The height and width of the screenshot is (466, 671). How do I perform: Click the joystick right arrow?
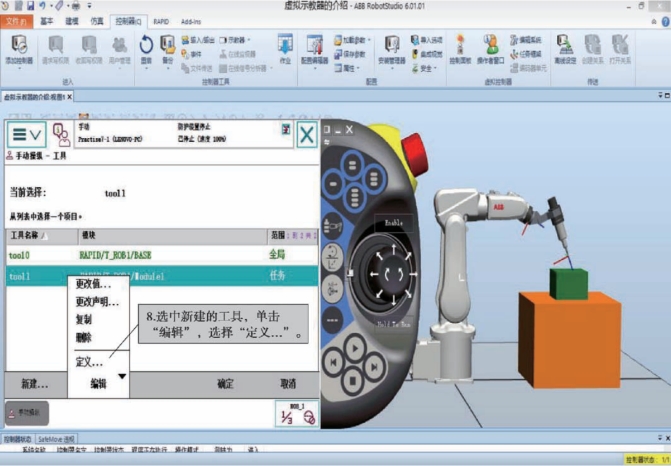pyautogui.click(x=413, y=274)
